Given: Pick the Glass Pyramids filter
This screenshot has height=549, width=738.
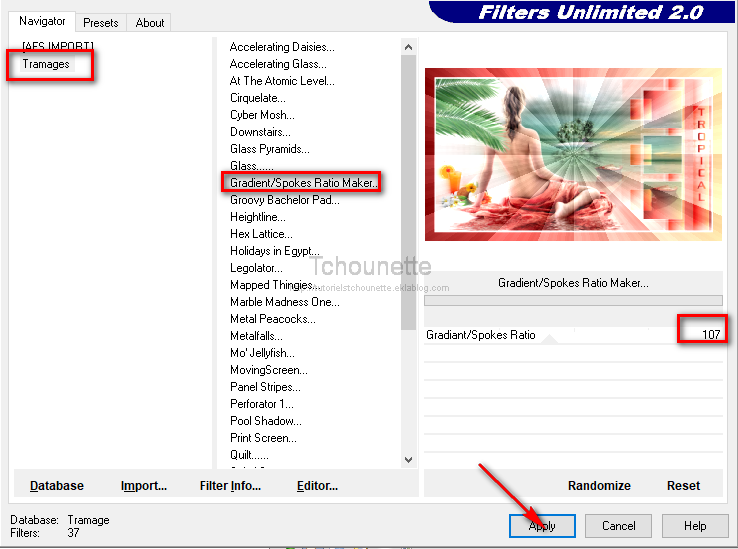Looking at the screenshot, I should (x=270, y=149).
